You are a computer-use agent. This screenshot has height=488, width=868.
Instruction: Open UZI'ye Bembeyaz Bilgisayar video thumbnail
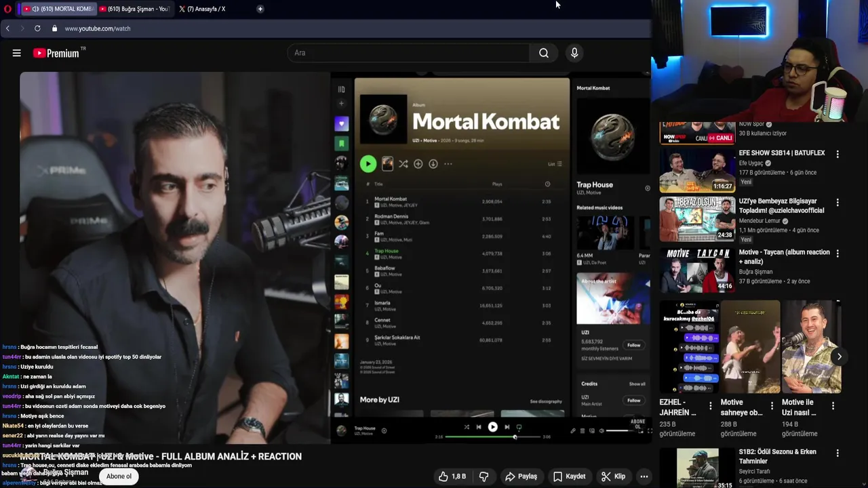pos(697,219)
